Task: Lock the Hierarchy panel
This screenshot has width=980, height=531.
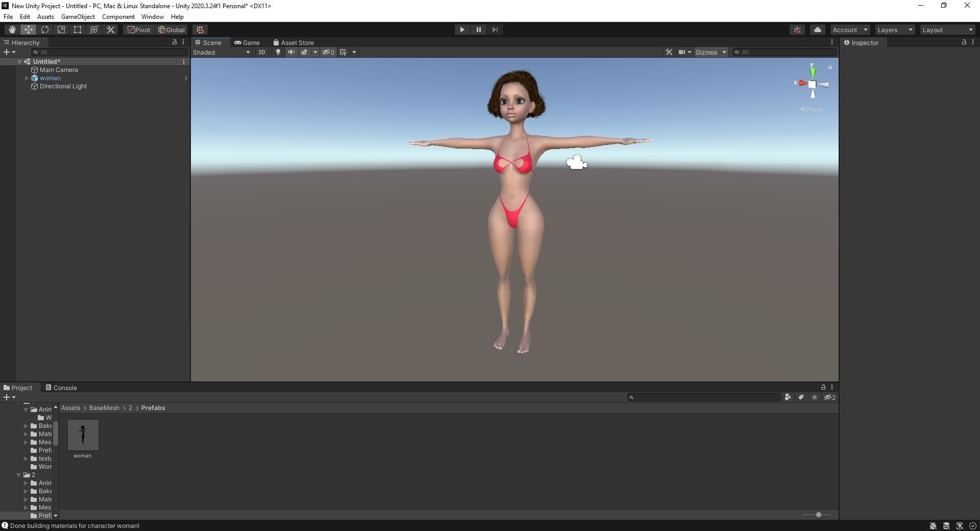Action: [x=175, y=42]
